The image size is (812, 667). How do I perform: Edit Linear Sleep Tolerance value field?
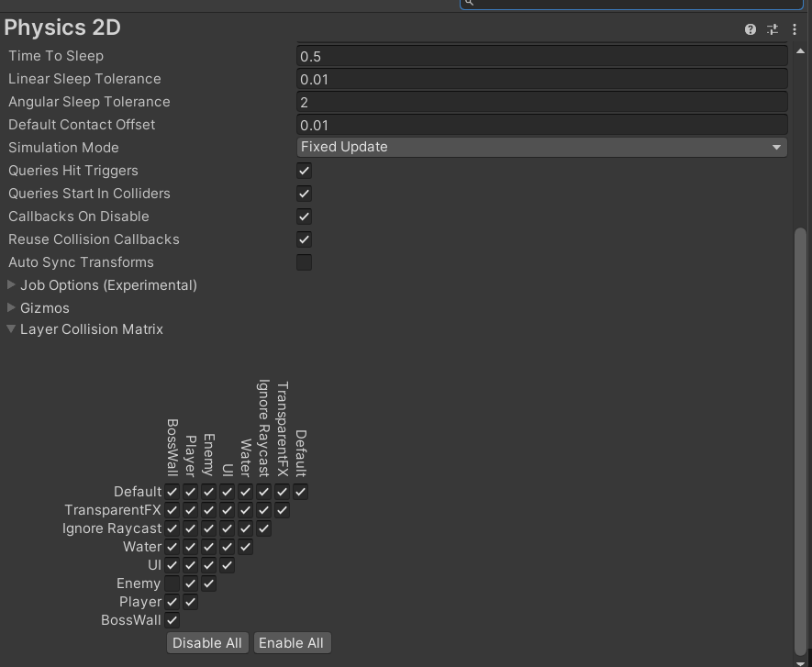click(541, 79)
